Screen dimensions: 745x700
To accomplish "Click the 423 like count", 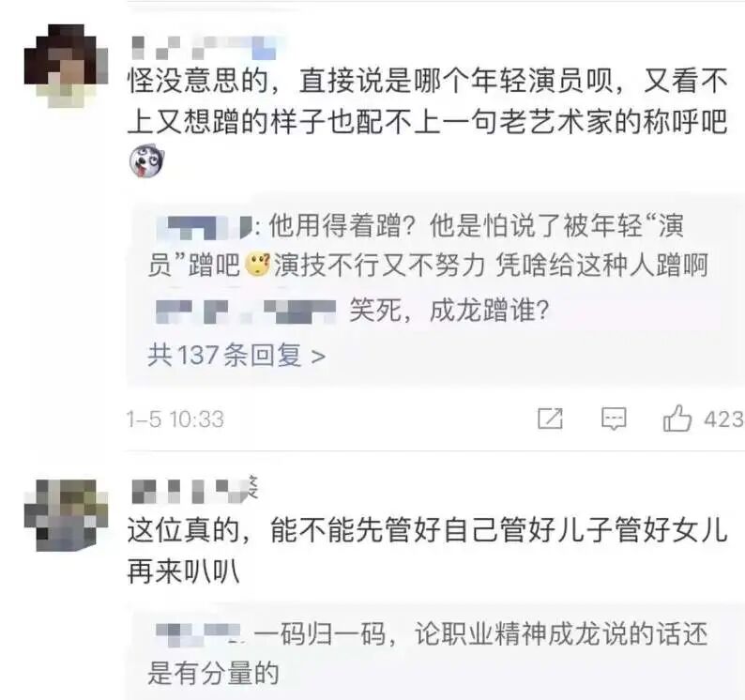I will tap(724, 419).
